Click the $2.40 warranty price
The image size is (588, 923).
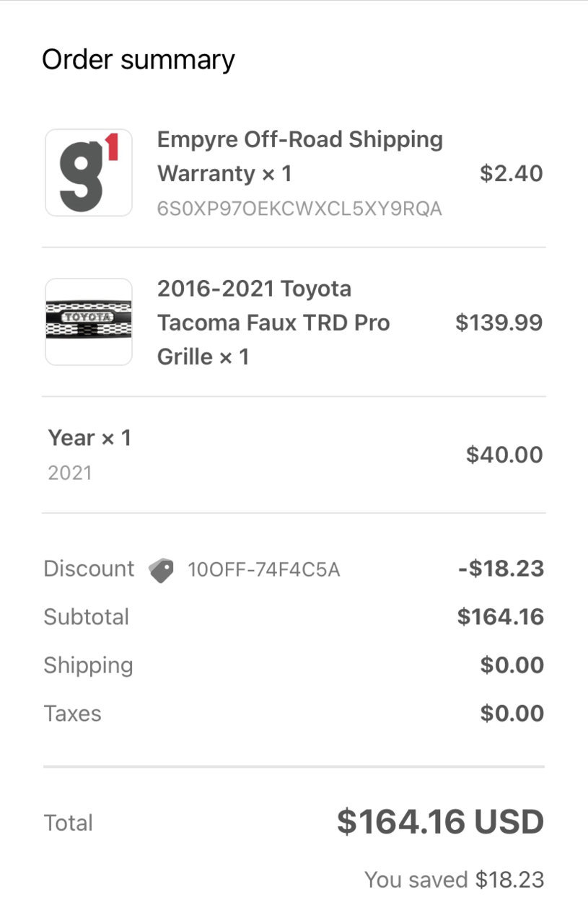[512, 173]
